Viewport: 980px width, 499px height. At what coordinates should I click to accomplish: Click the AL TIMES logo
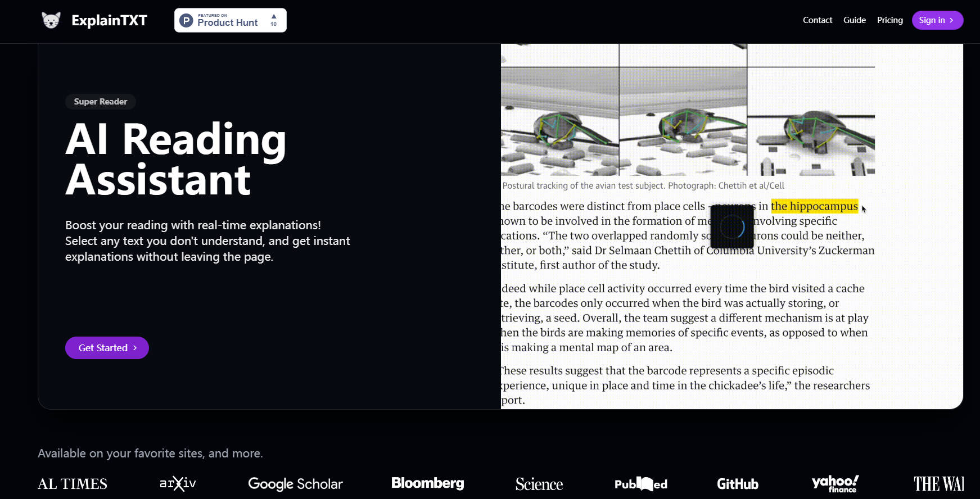pos(73,484)
